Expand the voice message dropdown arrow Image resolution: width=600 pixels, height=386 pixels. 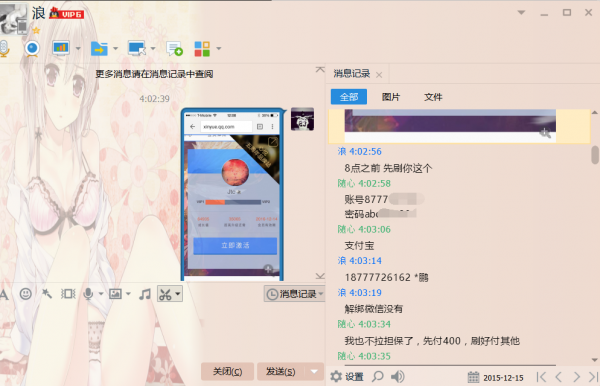tap(101, 294)
